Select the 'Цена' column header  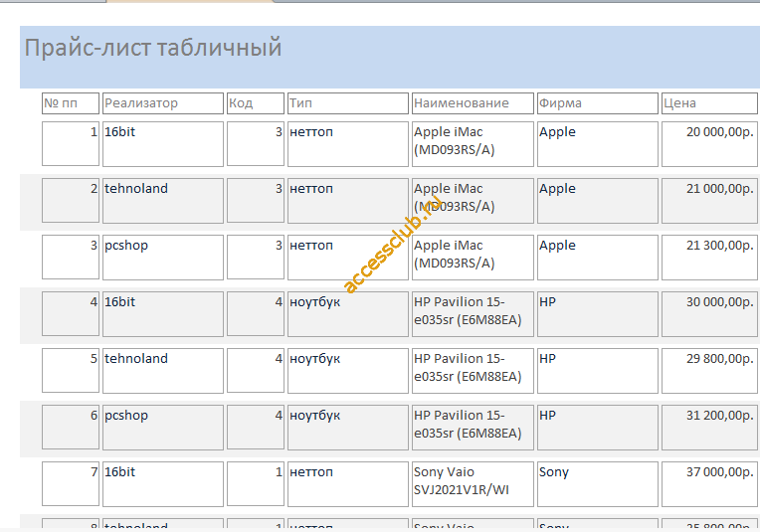click(709, 103)
